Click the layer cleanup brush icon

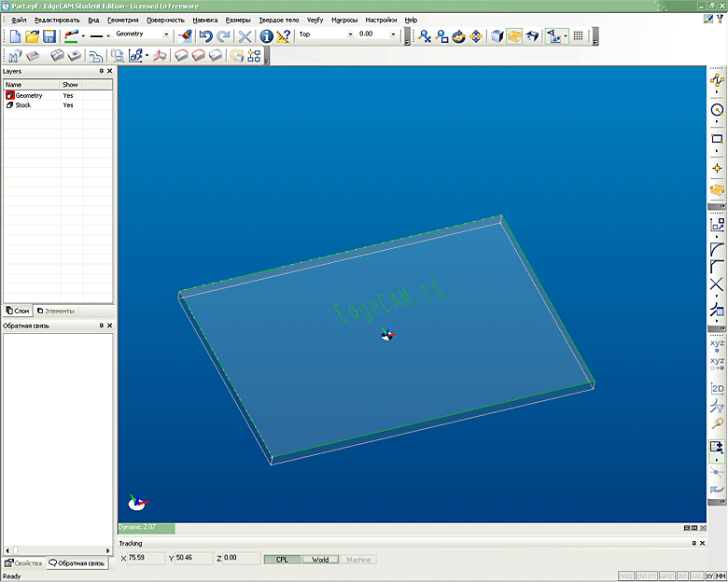pos(185,36)
